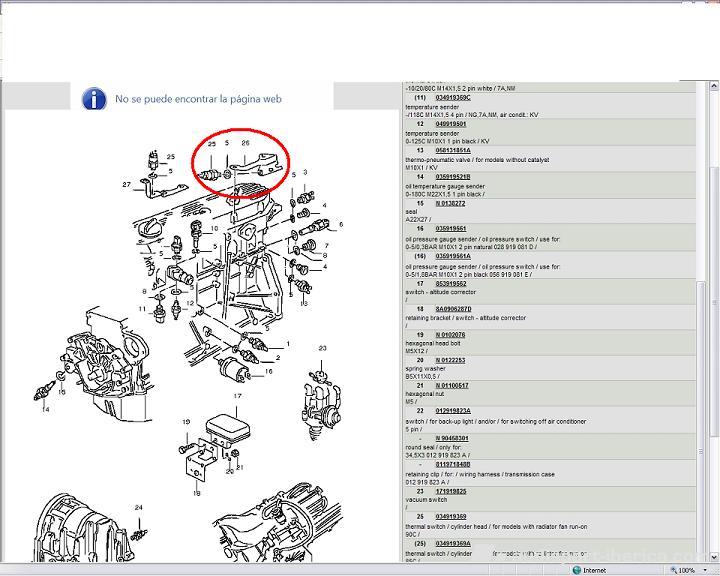Open part number link N 0102076
This screenshot has height=576, width=720.
click(450, 335)
